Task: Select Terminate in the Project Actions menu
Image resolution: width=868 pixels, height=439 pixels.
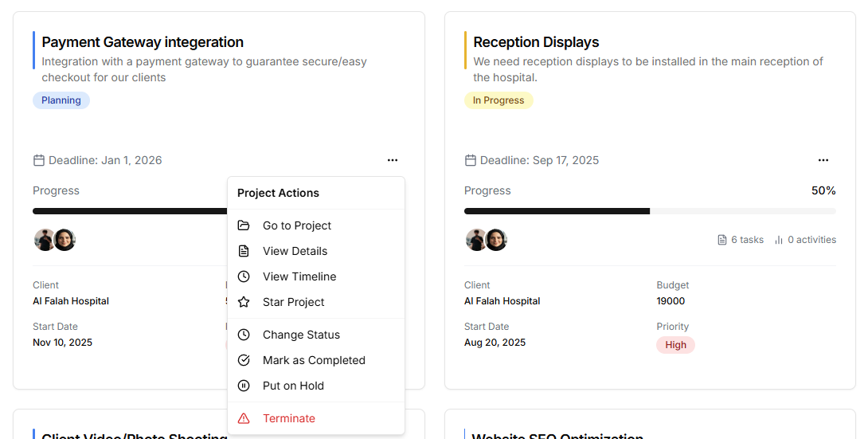Action: (x=288, y=418)
